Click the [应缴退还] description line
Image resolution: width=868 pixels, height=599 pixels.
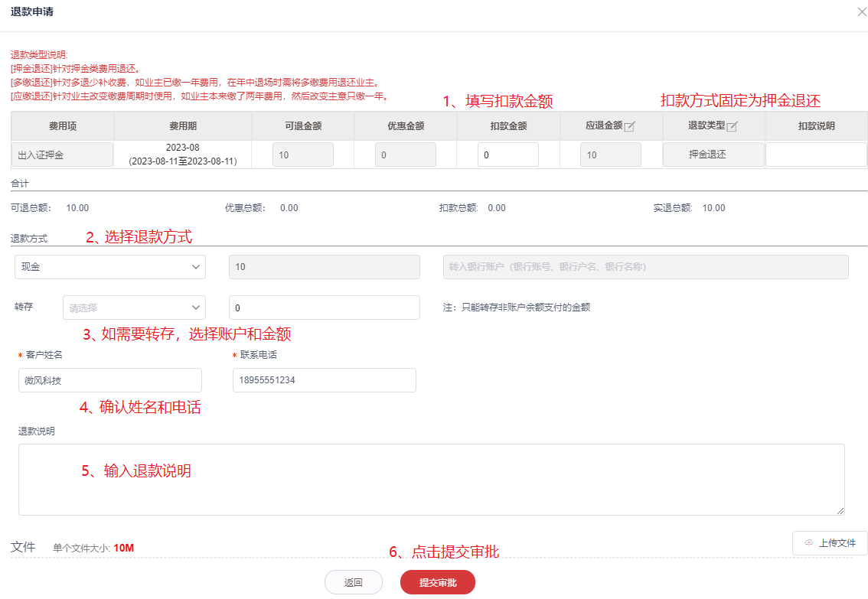(201, 96)
